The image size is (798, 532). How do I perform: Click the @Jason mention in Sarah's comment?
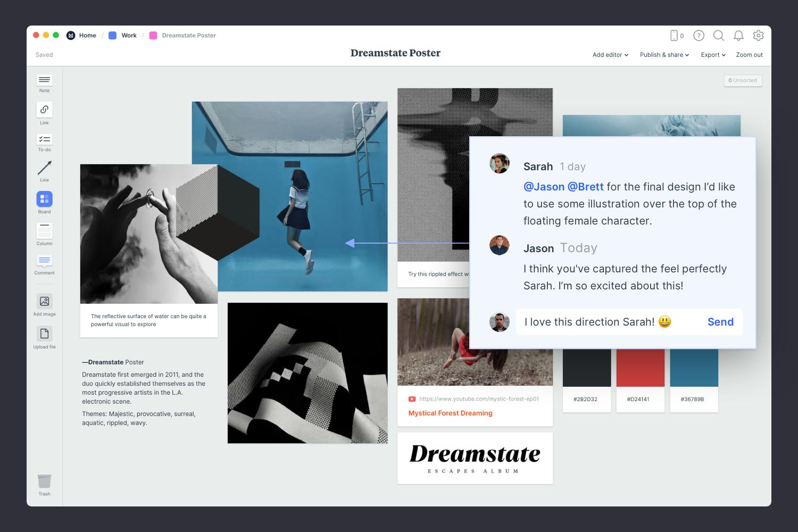[544, 187]
